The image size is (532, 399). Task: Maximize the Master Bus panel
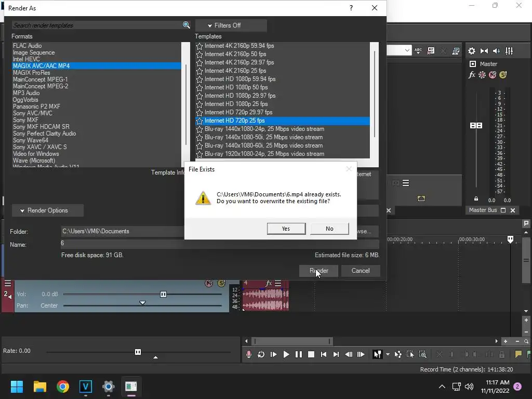[503, 210]
